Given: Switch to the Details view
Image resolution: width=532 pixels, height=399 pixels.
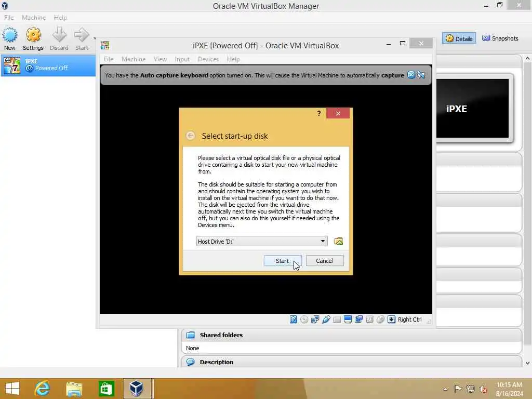Looking at the screenshot, I should click(459, 38).
